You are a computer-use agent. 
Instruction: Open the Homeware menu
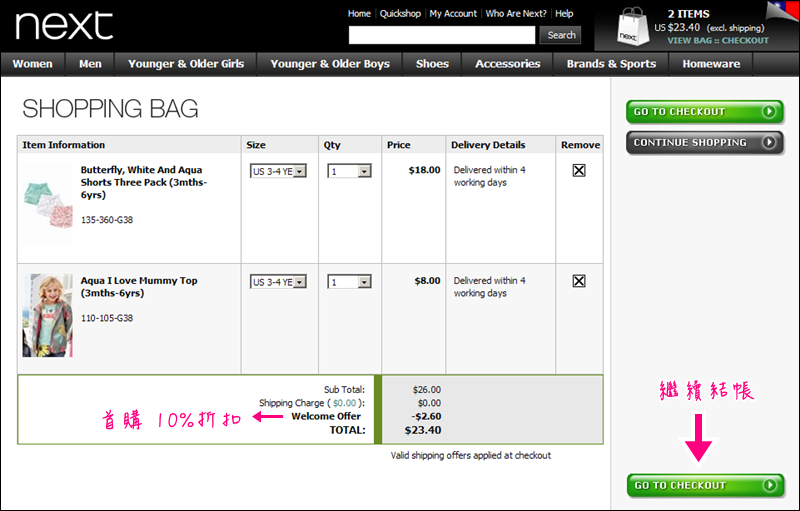[x=711, y=64]
